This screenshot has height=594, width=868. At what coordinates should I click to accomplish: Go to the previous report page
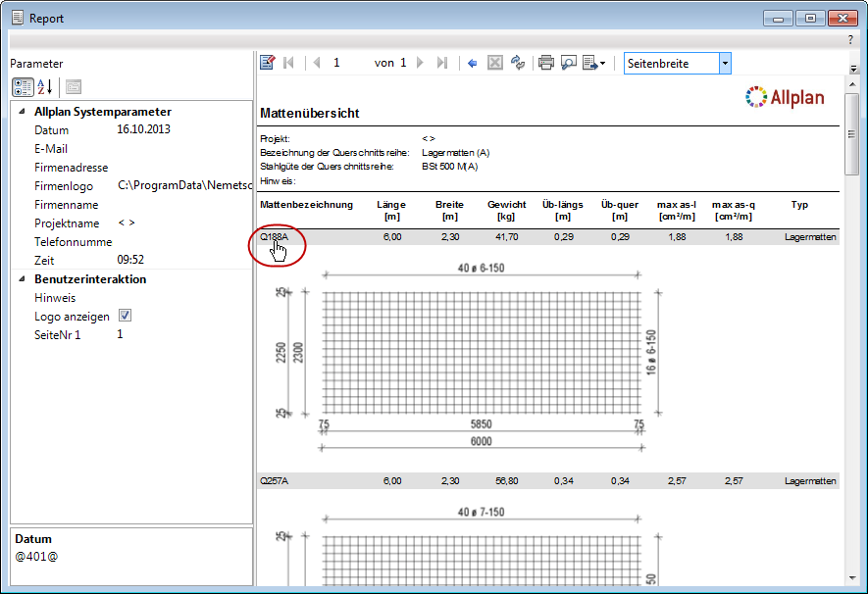click(317, 63)
